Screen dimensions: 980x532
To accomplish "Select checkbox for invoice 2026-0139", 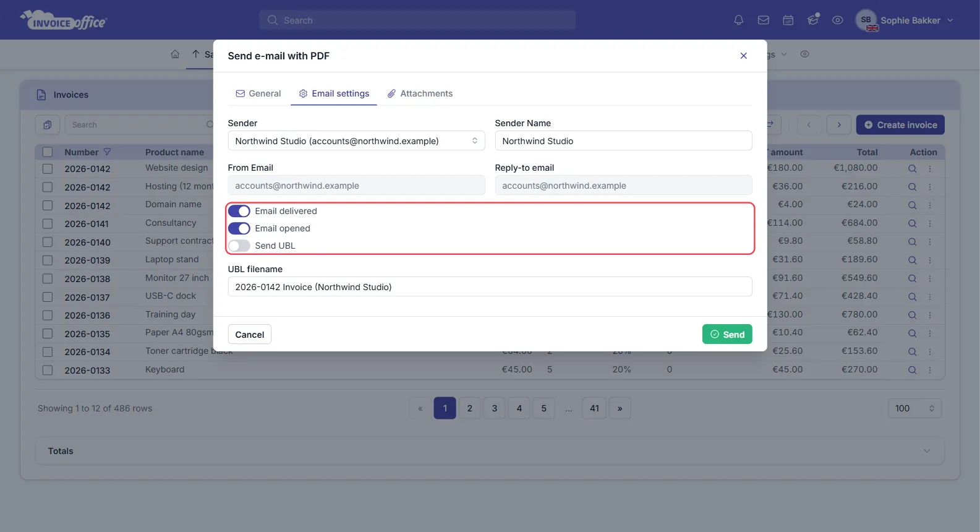I will [48, 260].
